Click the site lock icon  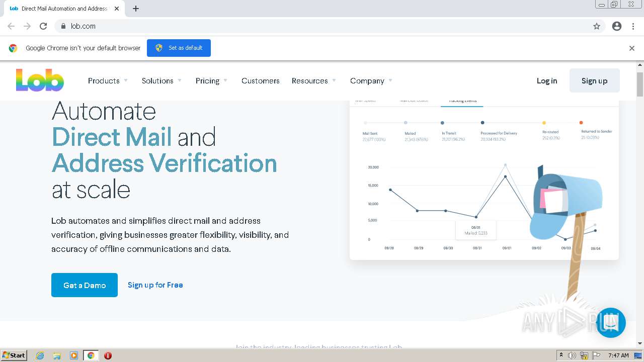[x=63, y=26]
